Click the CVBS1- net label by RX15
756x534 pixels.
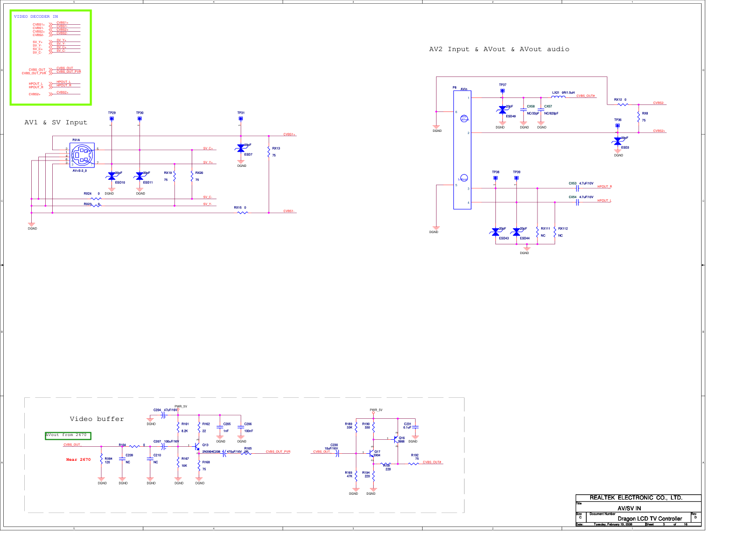[290, 211]
